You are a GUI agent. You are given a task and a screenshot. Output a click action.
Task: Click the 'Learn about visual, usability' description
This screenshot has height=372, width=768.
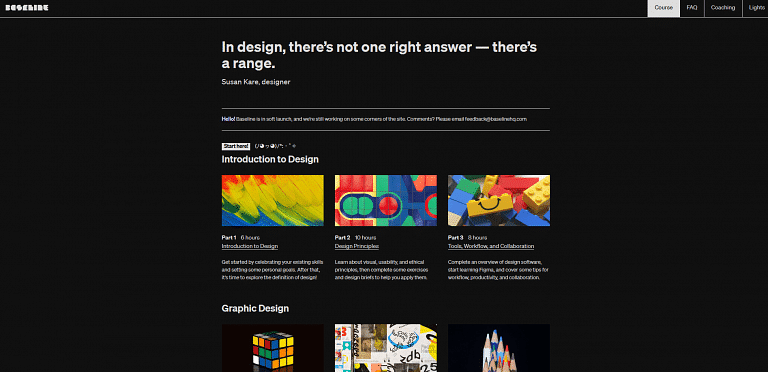[x=382, y=270]
